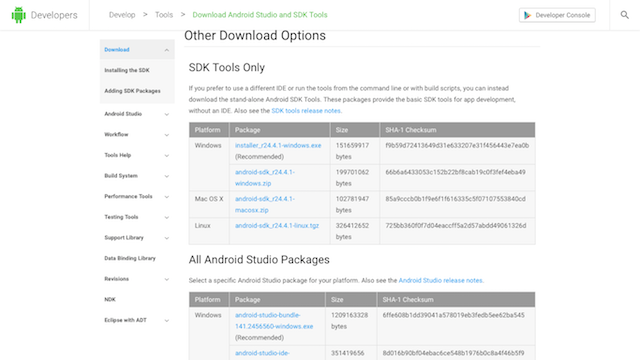640x360 pixels.
Task: Click the android-studio-ide- package link
Action: click(262, 353)
